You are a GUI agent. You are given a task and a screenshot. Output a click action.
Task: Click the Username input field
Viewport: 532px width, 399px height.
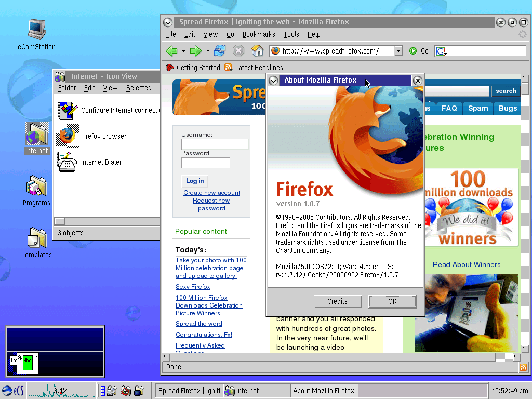[215, 144]
